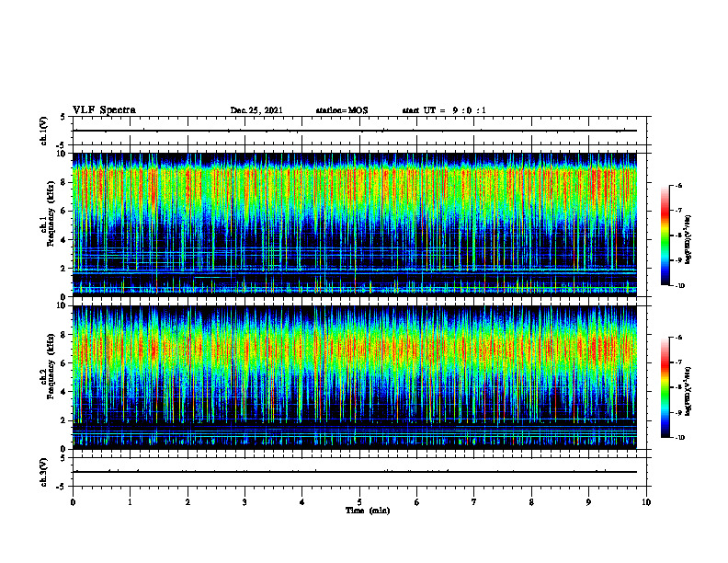
Task: Click inside the ch.2 spectrogram panel
Action: tap(355, 377)
